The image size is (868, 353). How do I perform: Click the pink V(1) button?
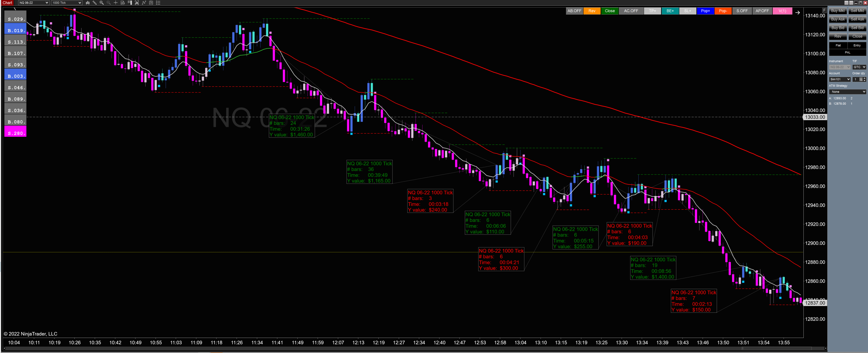(x=782, y=11)
